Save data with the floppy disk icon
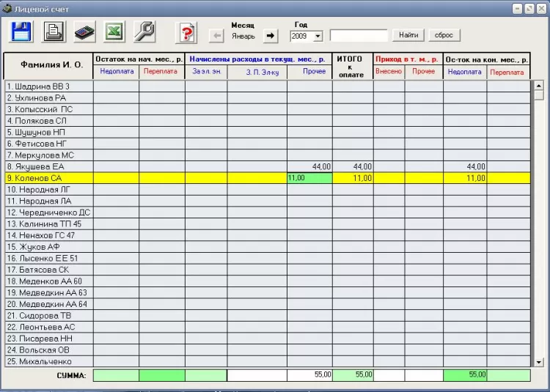 [21, 32]
